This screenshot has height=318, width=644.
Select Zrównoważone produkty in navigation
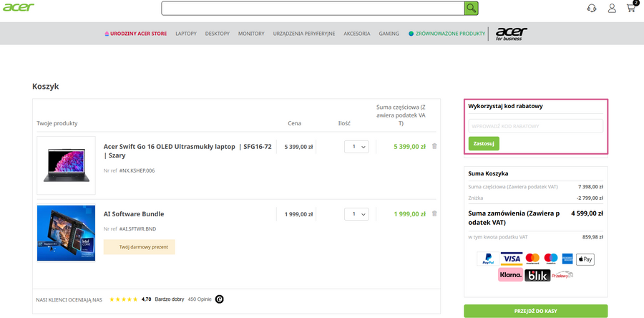[447, 34]
